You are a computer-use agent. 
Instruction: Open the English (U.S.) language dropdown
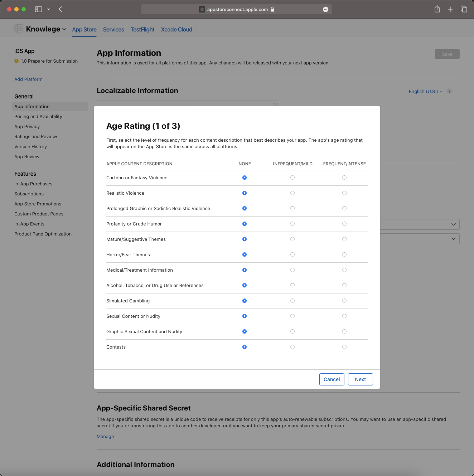point(426,92)
